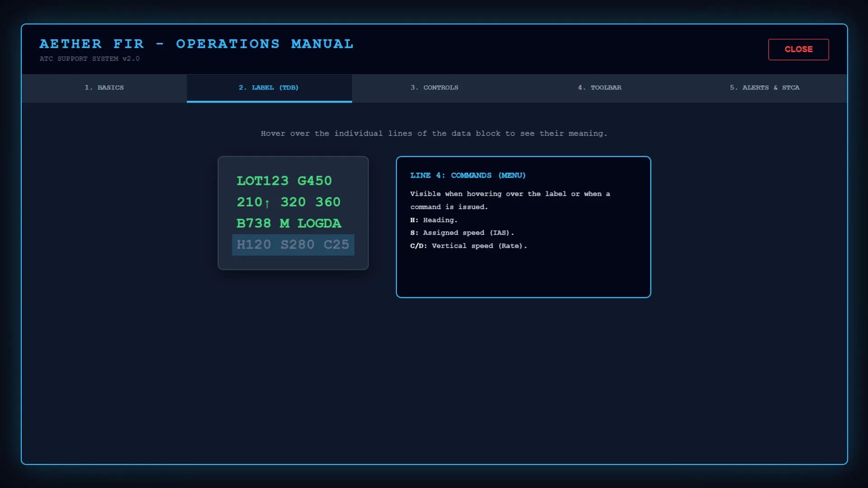This screenshot has height=488, width=868.
Task: Go to the 4. TOOLBAR tab
Action: pos(599,88)
